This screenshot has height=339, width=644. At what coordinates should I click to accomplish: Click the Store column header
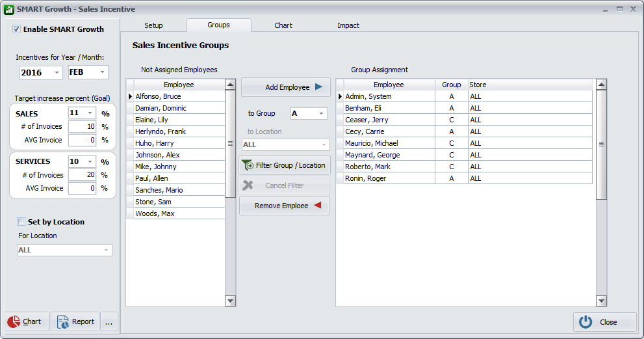530,85
